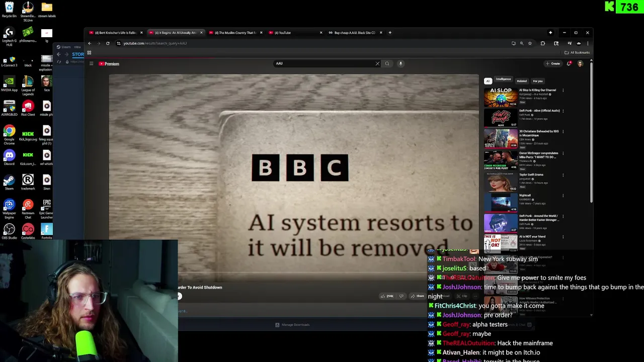Image resolution: width=644 pixels, height=362 pixels.
Task: Open options for AI Slop video
Action: [x=563, y=90]
